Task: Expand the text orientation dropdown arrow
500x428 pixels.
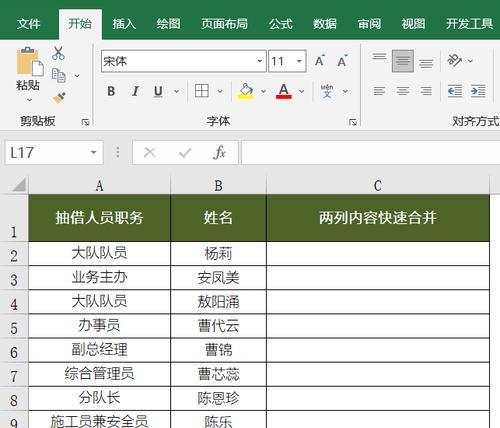Action: point(470,61)
